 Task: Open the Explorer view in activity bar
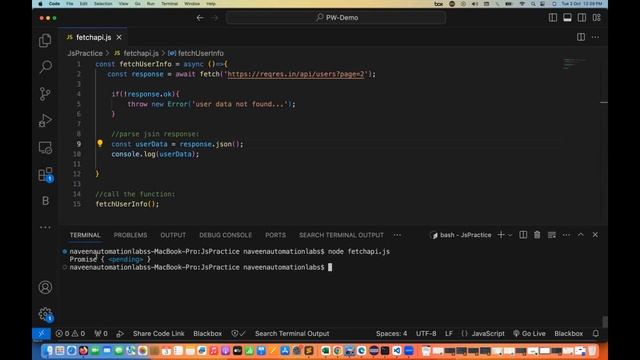tap(45, 40)
